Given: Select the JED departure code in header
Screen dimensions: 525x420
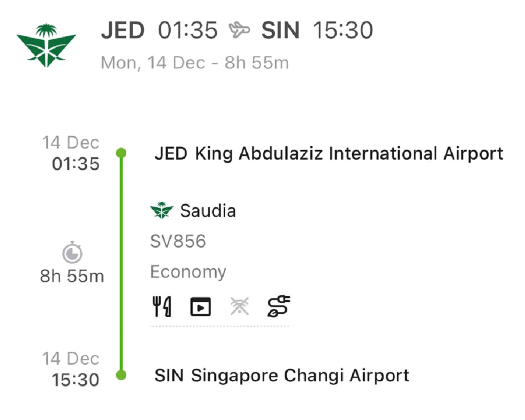Looking at the screenshot, I should click(123, 31).
